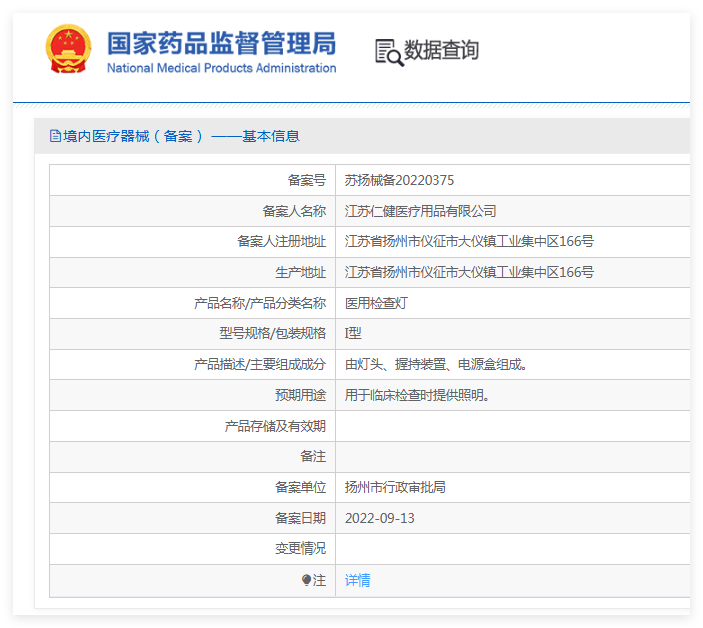Click the 备案人注册地址 address value

coord(469,242)
